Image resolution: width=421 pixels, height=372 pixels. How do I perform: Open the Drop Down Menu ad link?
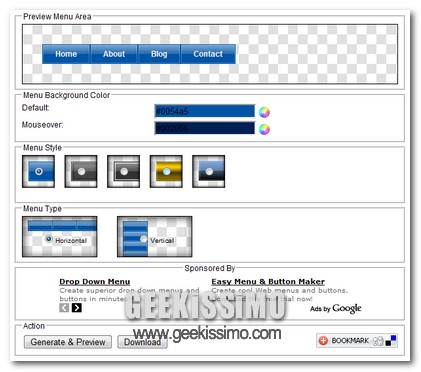click(x=95, y=282)
